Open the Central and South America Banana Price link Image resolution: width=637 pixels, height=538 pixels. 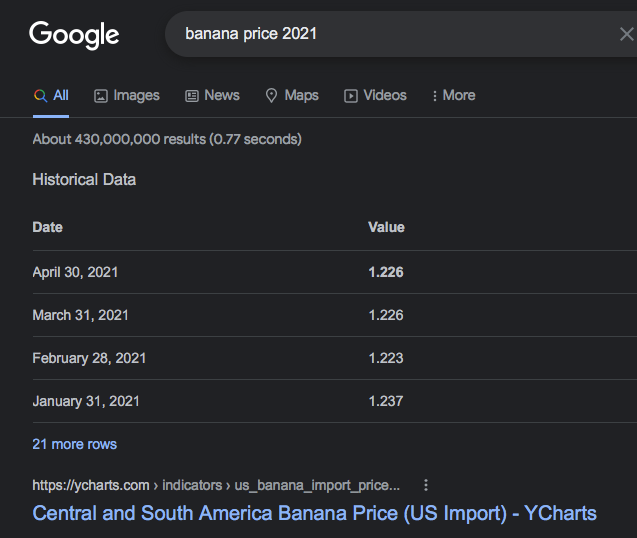click(314, 513)
